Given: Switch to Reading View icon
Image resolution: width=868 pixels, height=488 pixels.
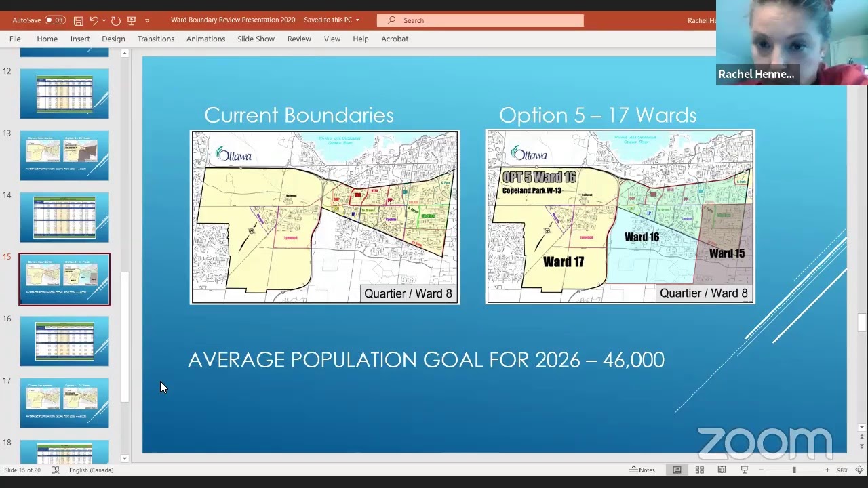Looking at the screenshot, I should tap(722, 470).
